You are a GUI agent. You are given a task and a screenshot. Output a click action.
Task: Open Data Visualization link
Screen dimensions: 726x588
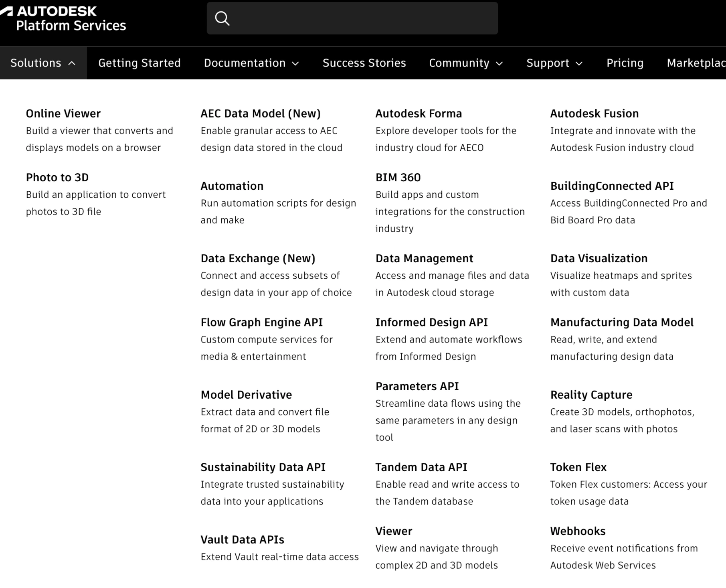point(599,258)
